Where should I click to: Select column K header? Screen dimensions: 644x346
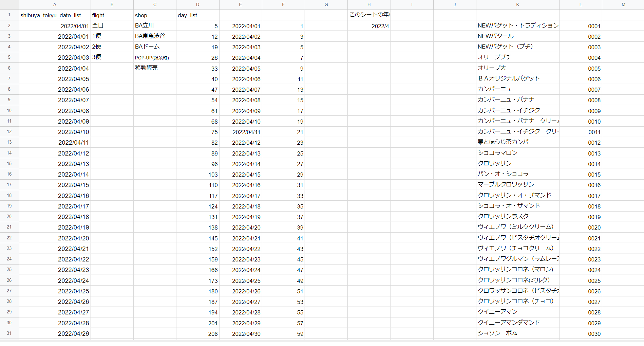(x=517, y=4)
